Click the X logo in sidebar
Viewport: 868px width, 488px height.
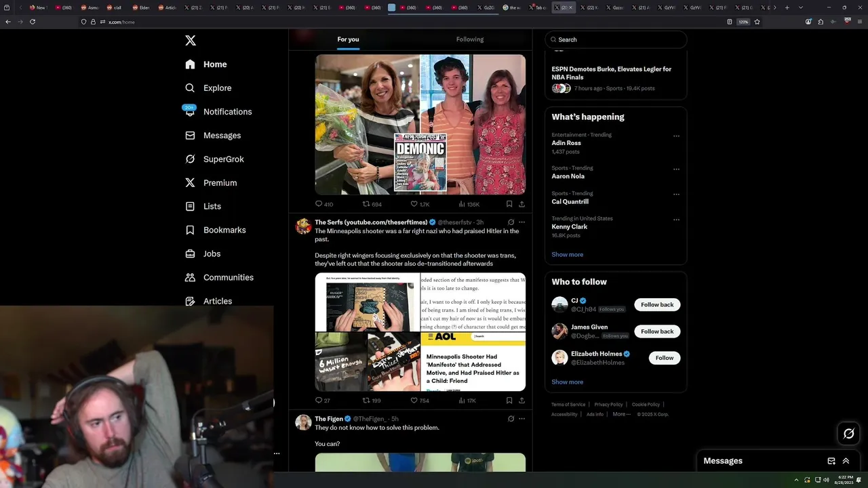click(191, 41)
